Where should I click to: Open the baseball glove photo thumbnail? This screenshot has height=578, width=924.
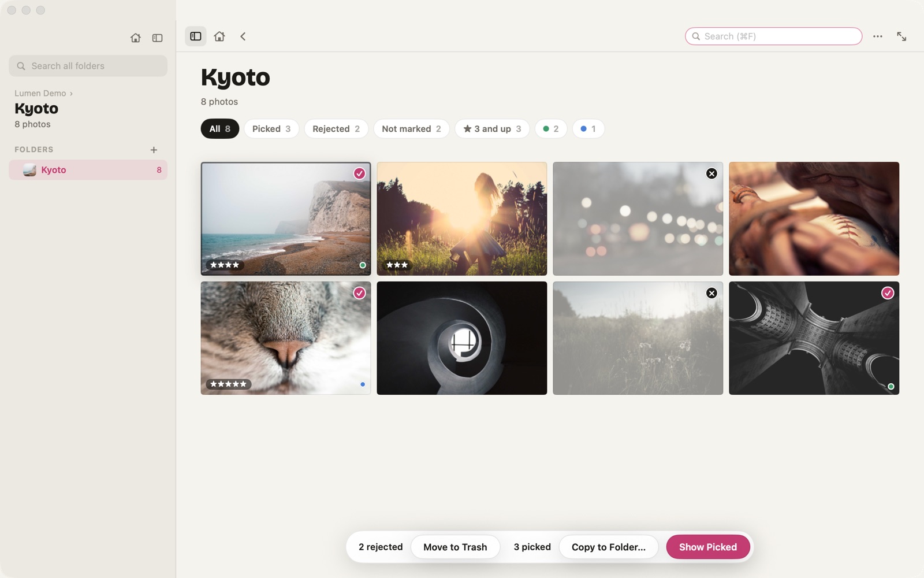814,218
